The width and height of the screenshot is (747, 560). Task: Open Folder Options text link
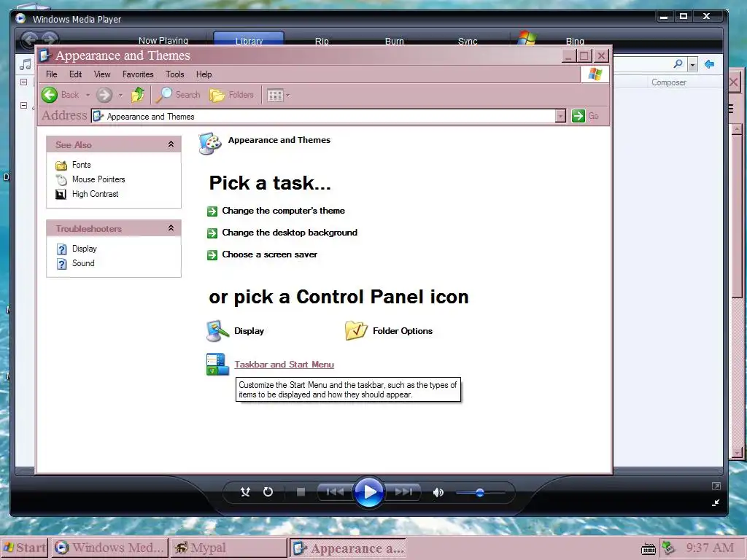pyautogui.click(x=403, y=331)
